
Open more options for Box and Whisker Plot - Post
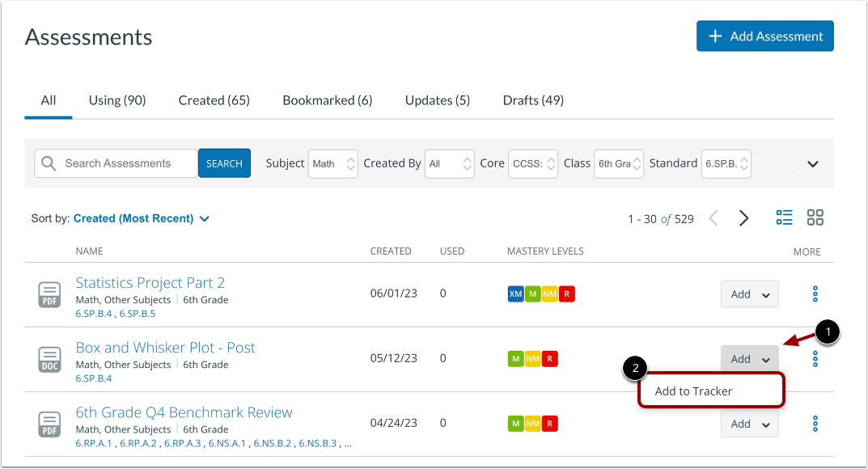815,359
